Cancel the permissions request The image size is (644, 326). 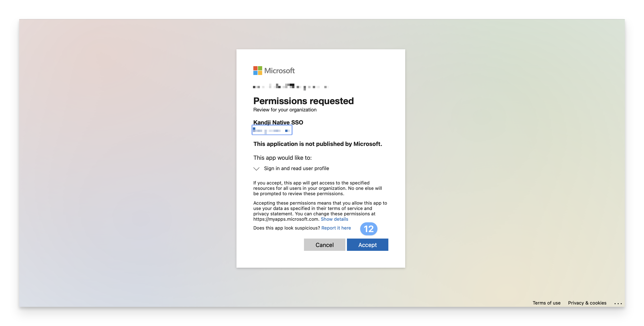324,245
